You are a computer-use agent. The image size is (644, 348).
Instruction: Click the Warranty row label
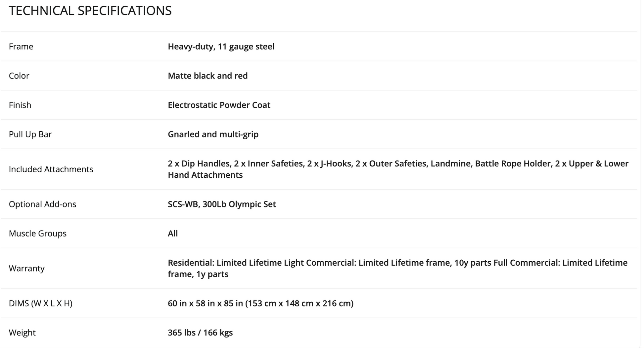tap(26, 269)
